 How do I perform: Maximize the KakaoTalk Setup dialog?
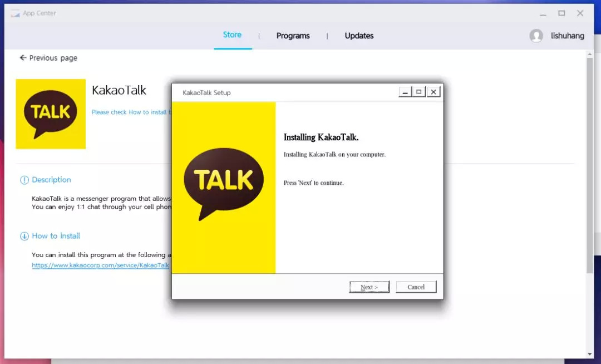tap(419, 92)
